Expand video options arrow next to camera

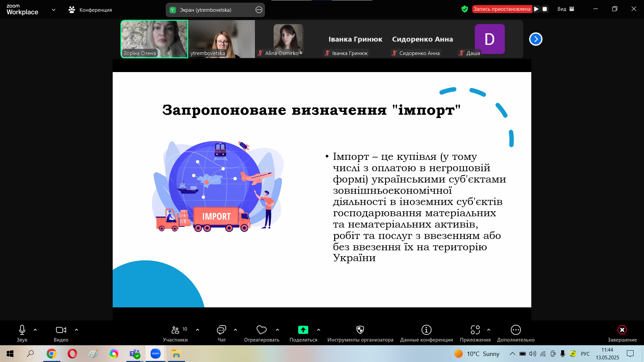[76, 330]
